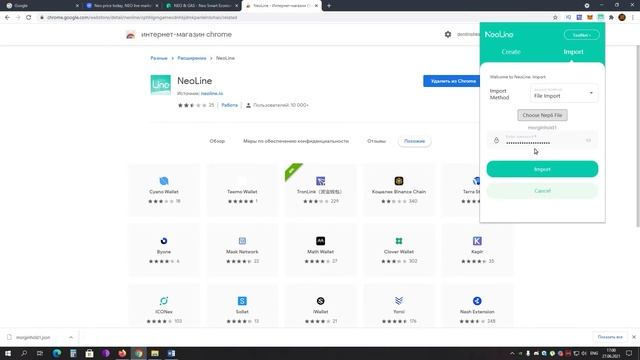Open Windows taskbar search
Viewport: 640px width, 360px height.
point(24,353)
